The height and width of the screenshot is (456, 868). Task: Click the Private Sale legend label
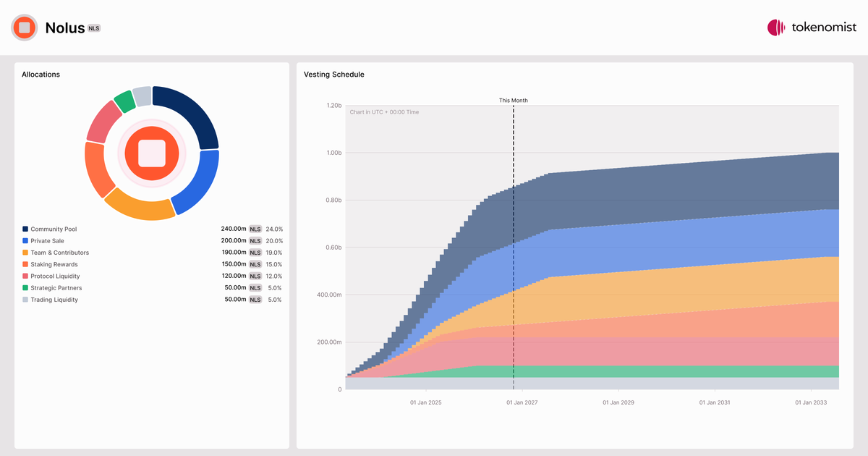point(48,241)
